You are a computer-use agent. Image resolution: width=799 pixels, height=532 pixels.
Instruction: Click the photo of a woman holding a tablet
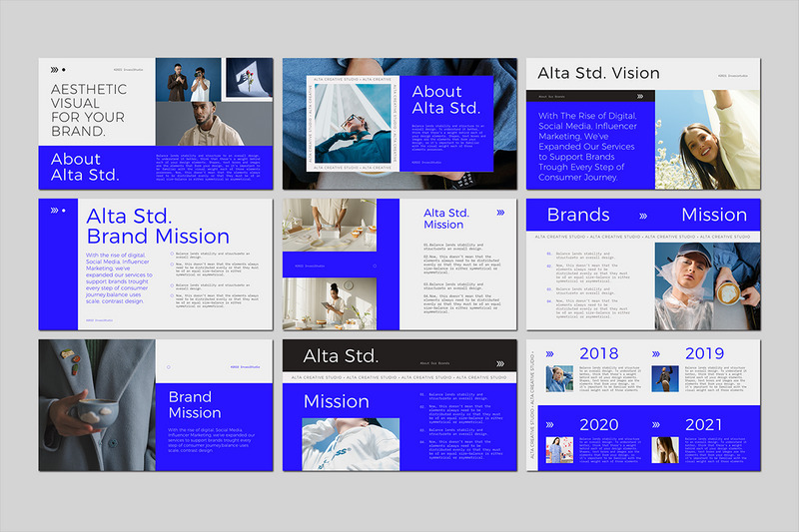(x=330, y=303)
